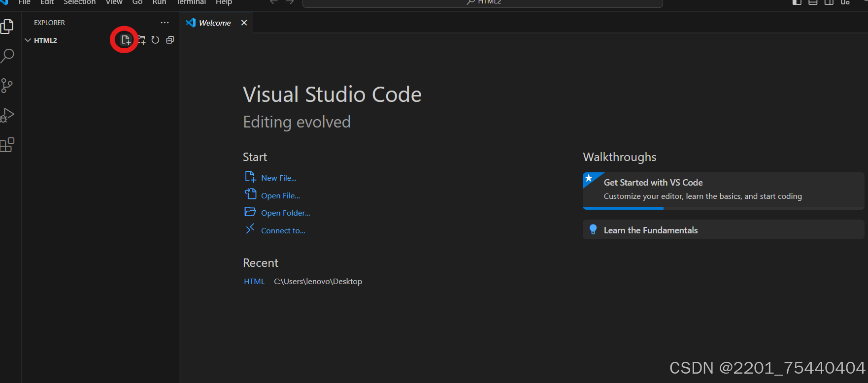The height and width of the screenshot is (383, 868).
Task: Toggle the primary side bar layout icon
Action: 797,2
